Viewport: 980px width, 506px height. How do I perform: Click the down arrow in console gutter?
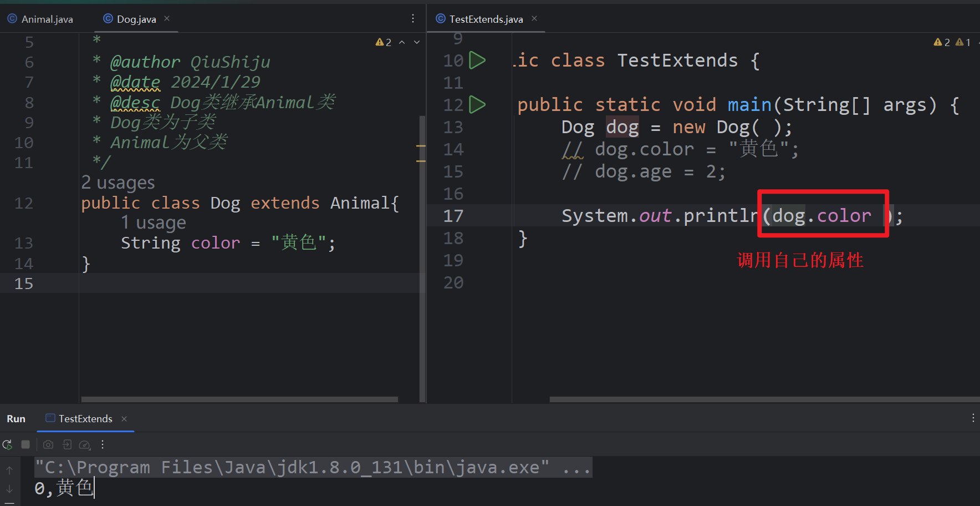tap(9, 489)
